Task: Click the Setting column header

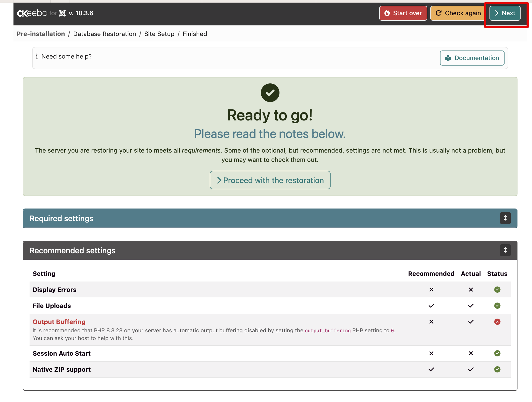Action: tap(44, 274)
